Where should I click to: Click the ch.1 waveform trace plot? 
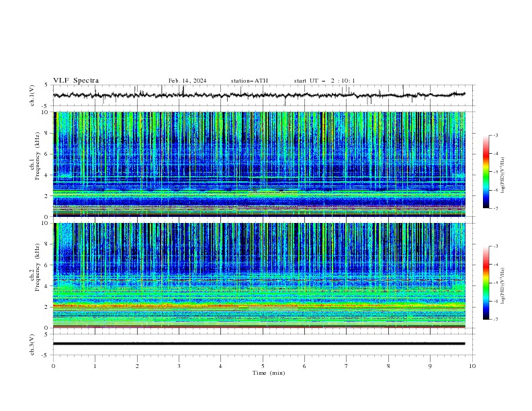click(x=259, y=95)
